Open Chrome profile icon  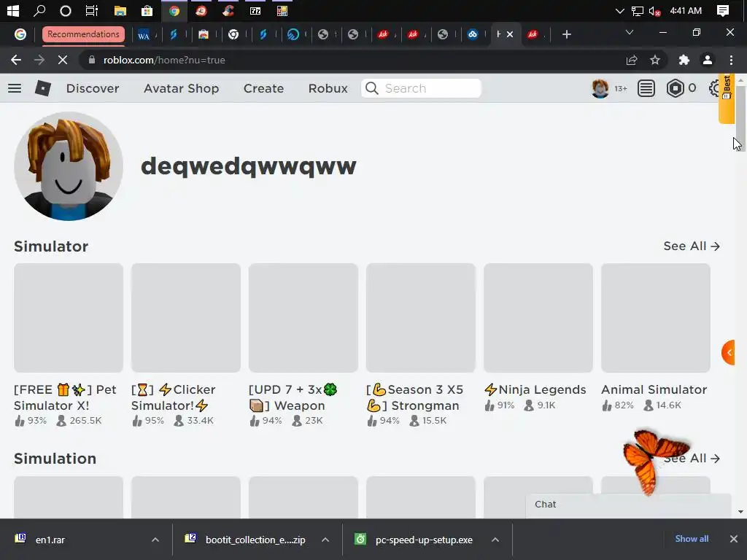point(708,60)
